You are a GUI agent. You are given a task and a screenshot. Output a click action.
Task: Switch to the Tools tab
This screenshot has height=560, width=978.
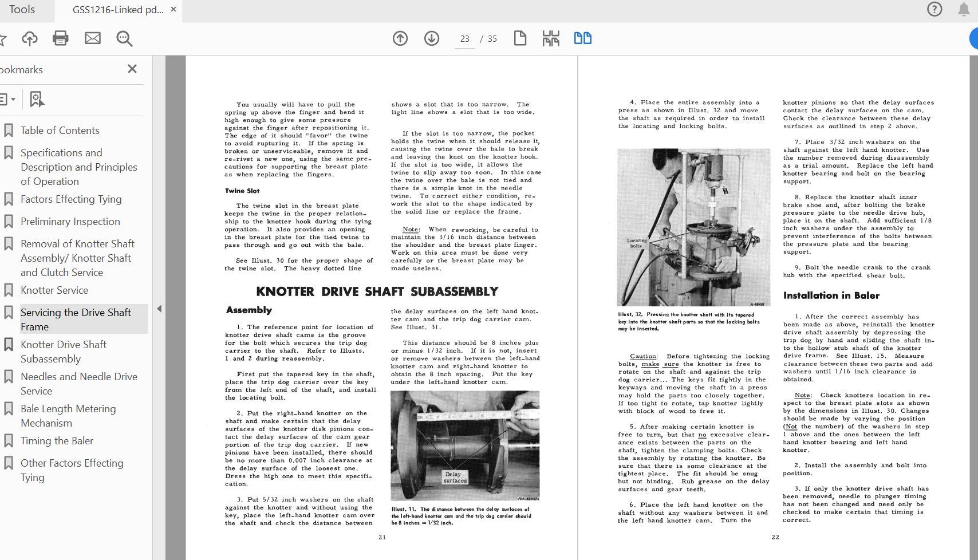click(x=22, y=10)
